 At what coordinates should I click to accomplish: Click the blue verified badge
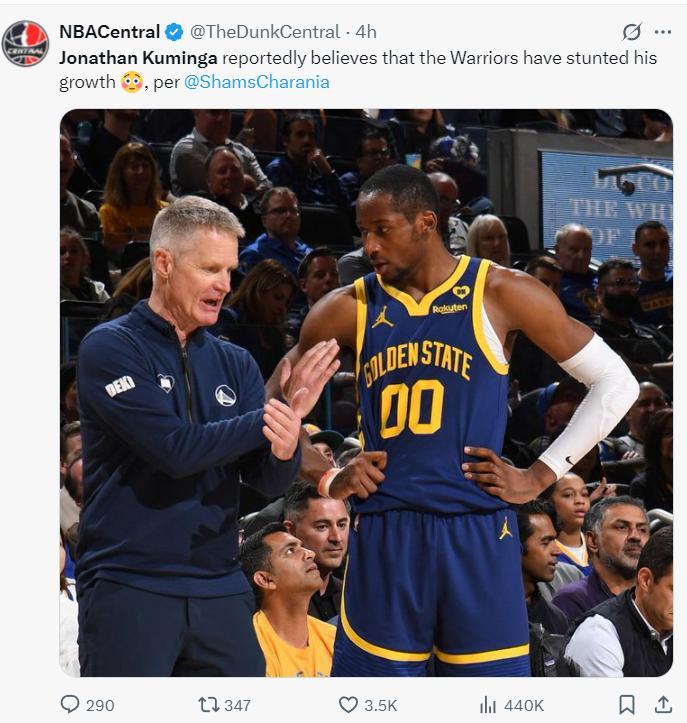pos(174,32)
